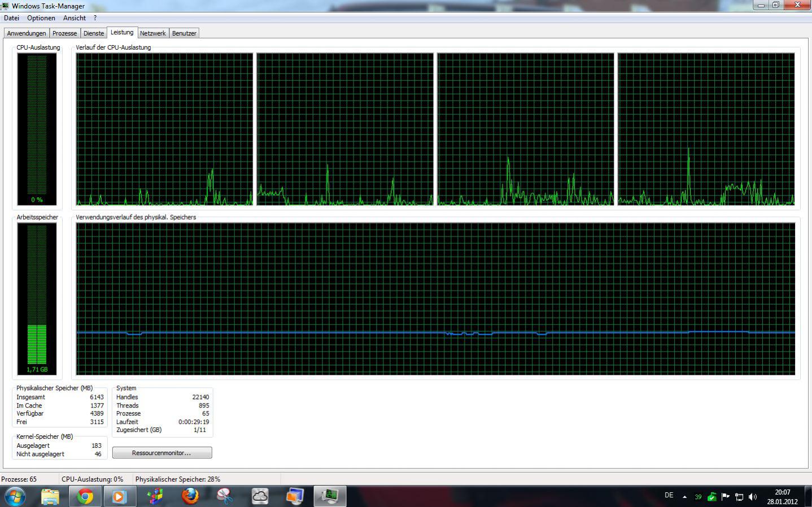Click the Threads value 895

(204, 405)
